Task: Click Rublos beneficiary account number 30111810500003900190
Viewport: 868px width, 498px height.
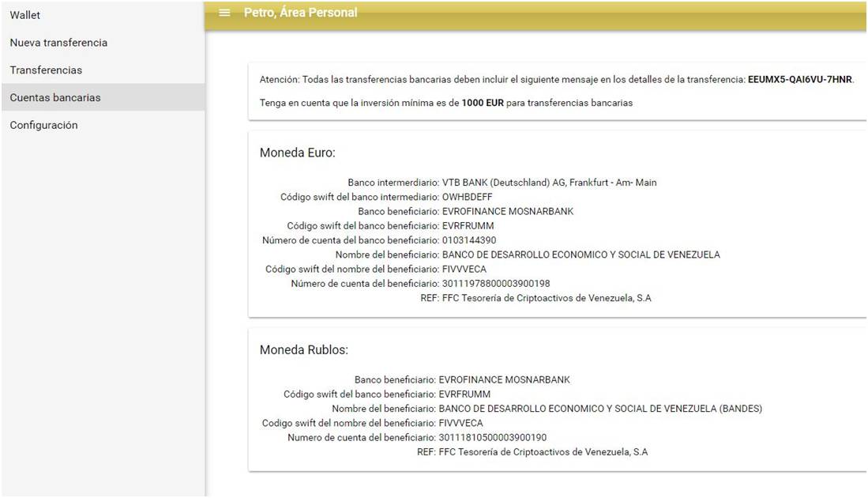Action: [x=492, y=438]
